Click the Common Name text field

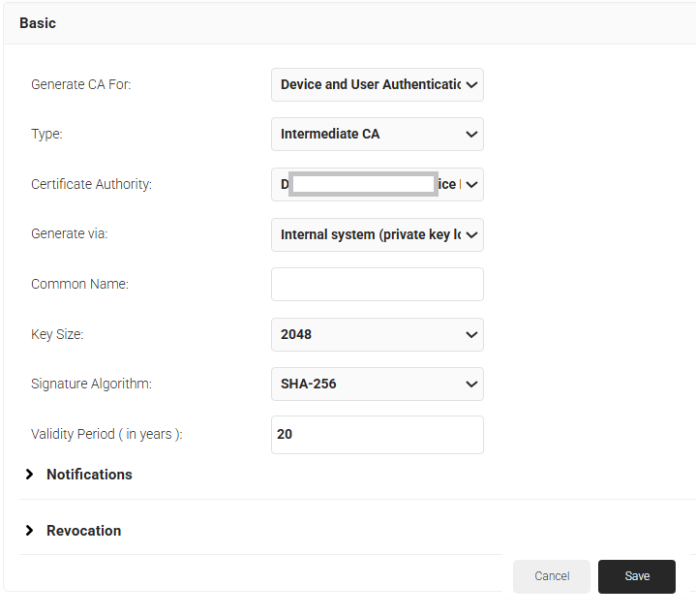377,285
